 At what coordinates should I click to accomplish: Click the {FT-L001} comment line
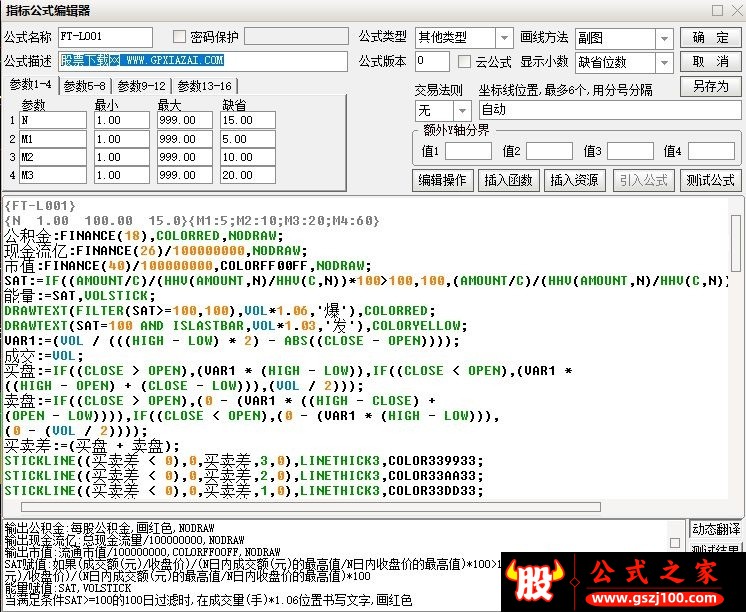[x=40, y=206]
